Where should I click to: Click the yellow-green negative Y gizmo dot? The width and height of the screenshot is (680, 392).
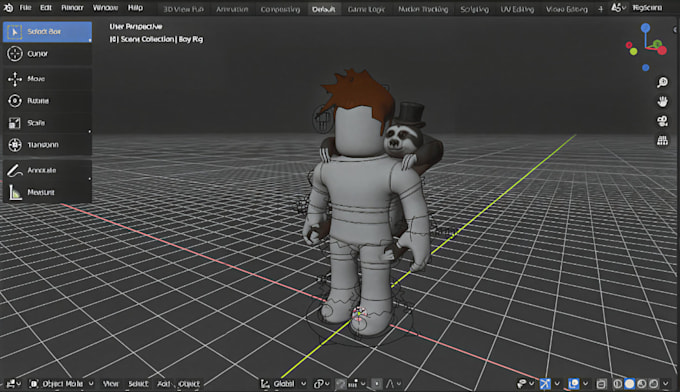(634, 52)
